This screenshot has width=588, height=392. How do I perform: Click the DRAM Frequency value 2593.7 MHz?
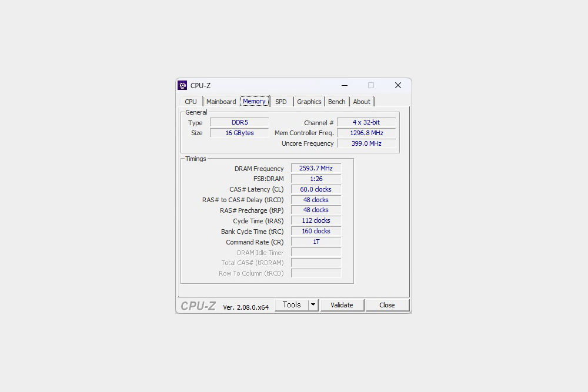(316, 168)
